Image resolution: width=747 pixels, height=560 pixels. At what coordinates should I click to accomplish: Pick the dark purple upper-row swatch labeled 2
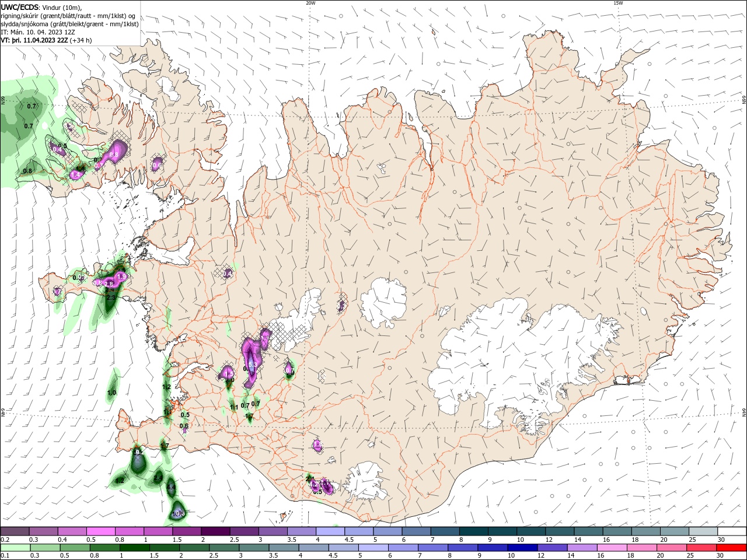pos(215,531)
